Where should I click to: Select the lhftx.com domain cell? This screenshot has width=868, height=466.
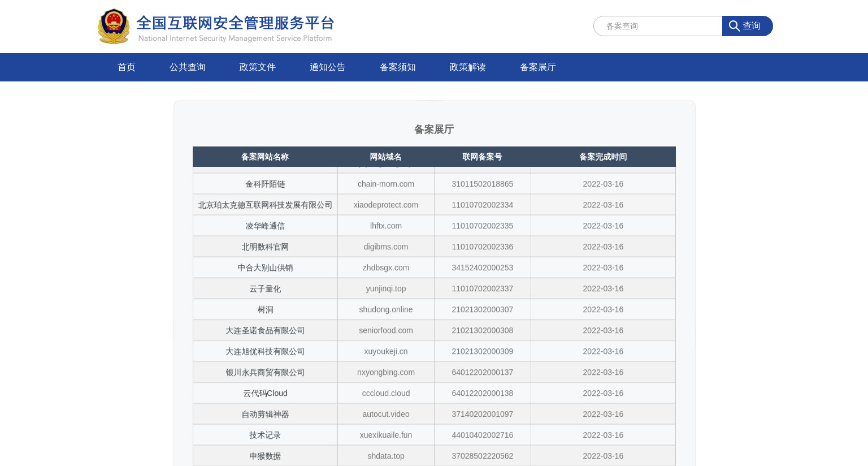coord(386,226)
